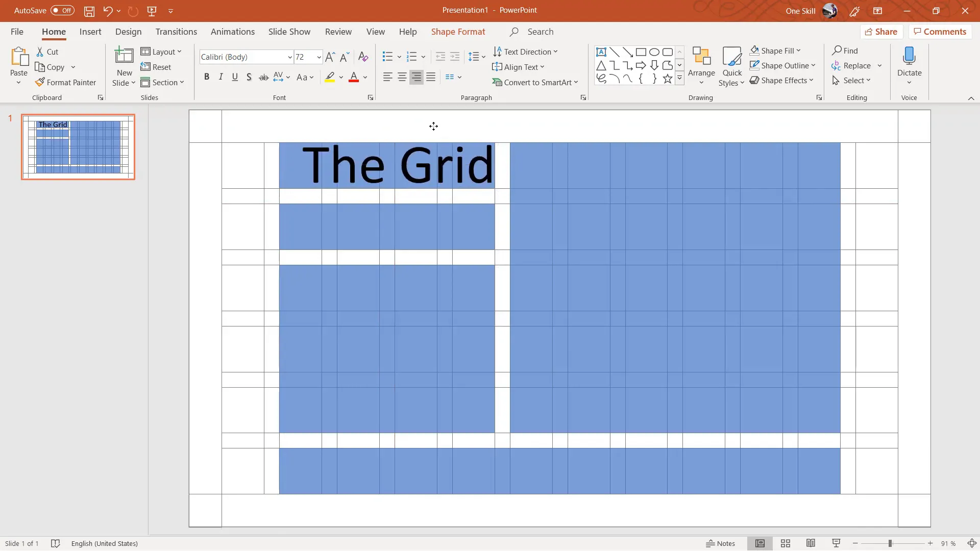Switch to the Design tab
This screenshot has height=551, width=980.
pos(128,32)
